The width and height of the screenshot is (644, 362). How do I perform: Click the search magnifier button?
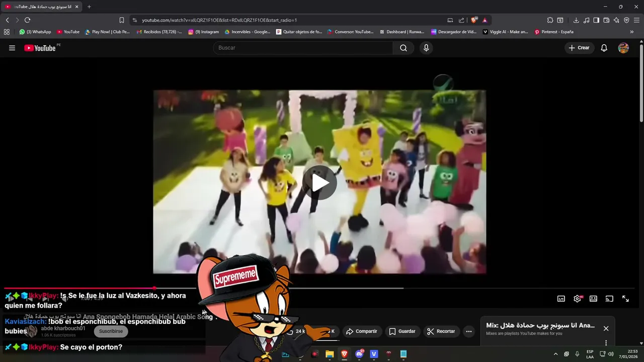(404, 48)
